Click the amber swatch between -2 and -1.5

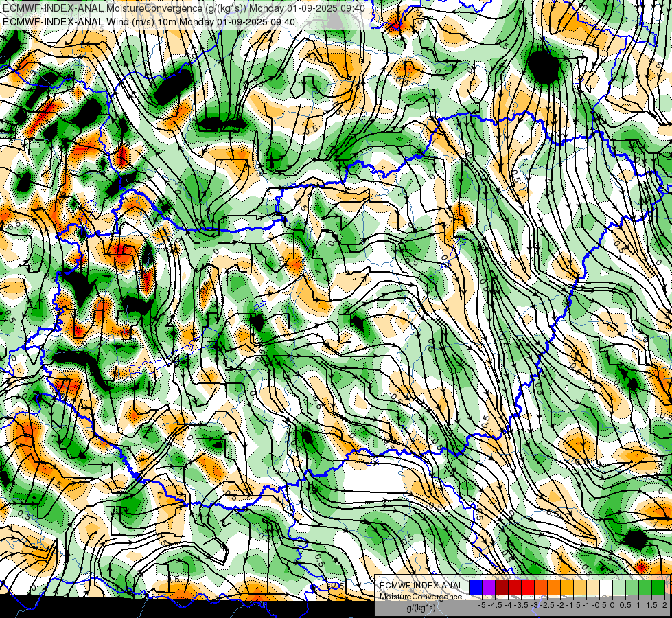(567, 587)
